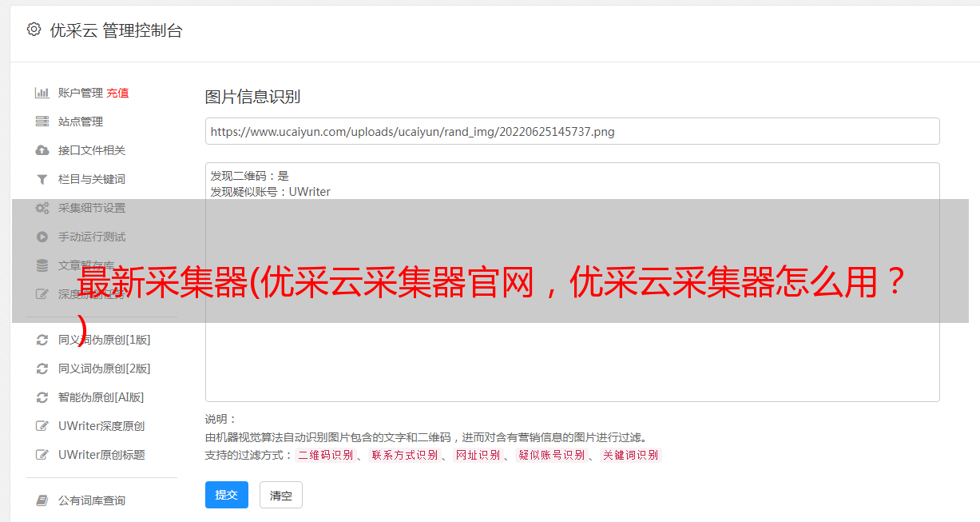The image size is (980, 522).
Task: Click the 说明： label
Action: 221,419
